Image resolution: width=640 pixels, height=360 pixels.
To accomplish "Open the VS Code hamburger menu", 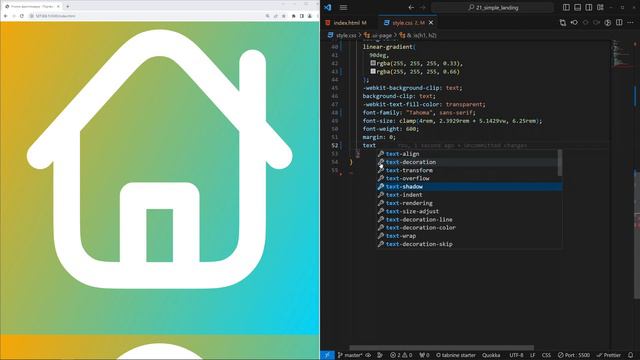I will (344, 7).
